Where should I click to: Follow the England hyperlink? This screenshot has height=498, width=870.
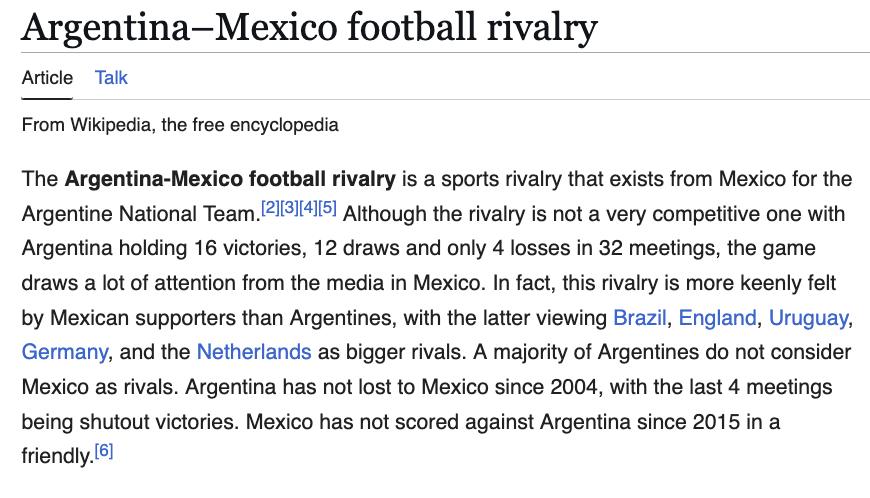[x=717, y=318]
